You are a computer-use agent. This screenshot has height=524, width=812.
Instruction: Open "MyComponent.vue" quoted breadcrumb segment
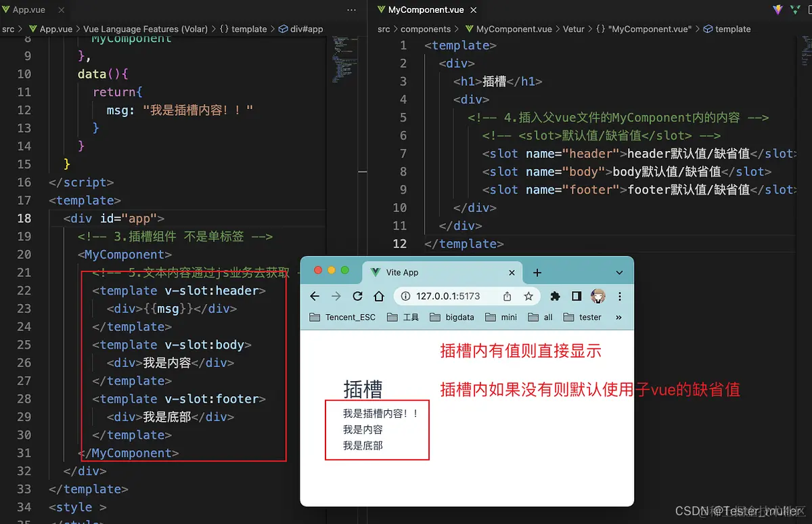(644, 29)
